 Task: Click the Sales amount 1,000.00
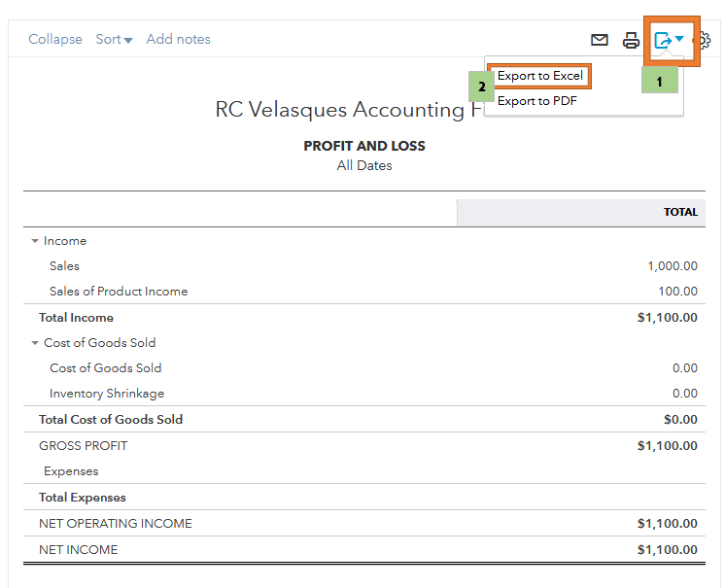click(x=673, y=266)
